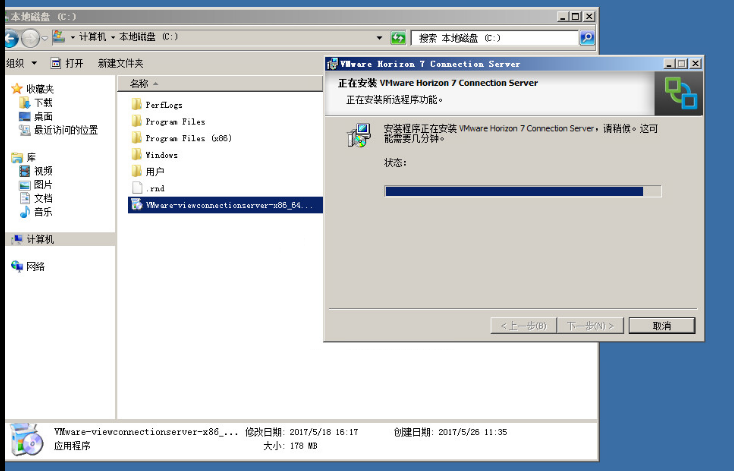Open the 视频 library
Screen dimensions: 734x471
[43, 171]
